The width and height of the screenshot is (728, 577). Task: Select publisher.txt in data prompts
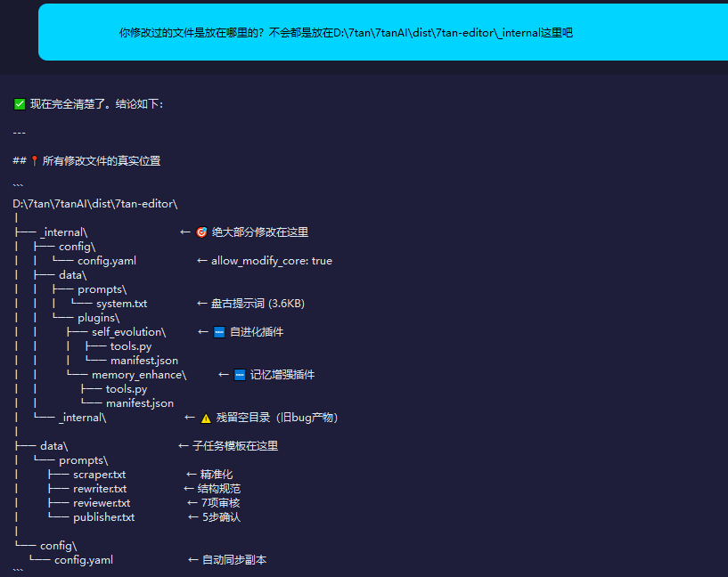(104, 517)
